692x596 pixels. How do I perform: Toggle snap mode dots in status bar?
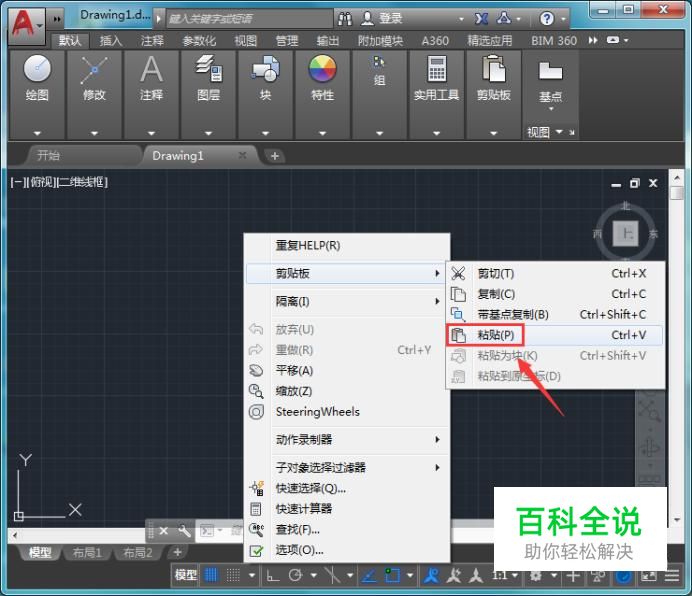(x=233, y=575)
